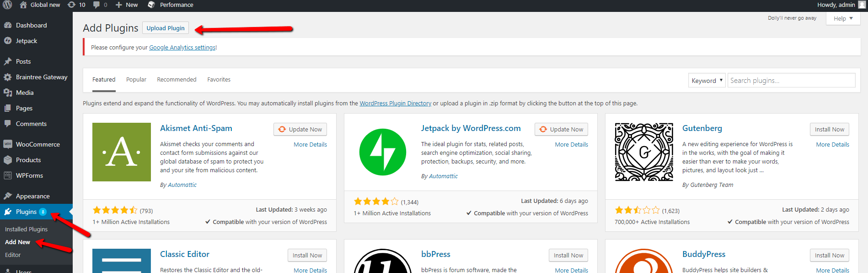Viewport: 868px width, 273px height.
Task: Click the WordPress logo in admin bar
Action: [7, 5]
